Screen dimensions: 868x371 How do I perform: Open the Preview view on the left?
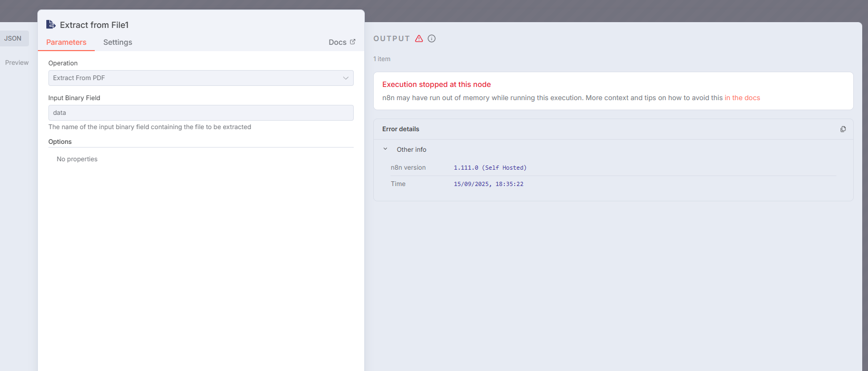click(17, 63)
